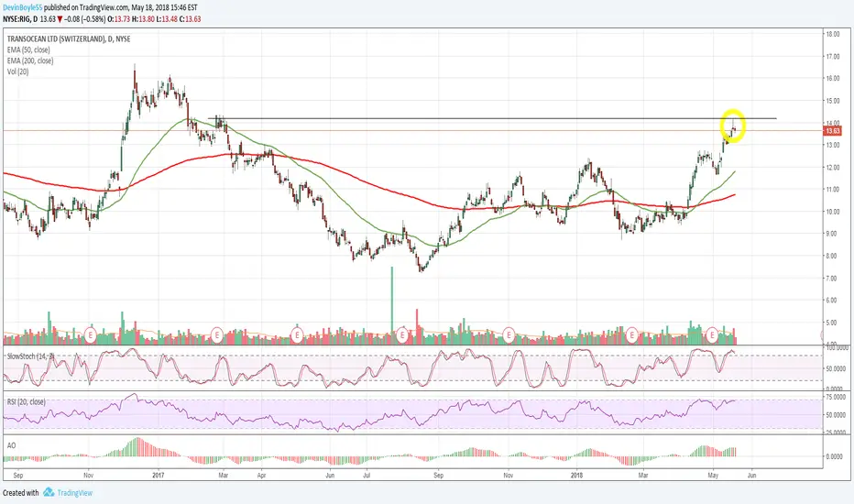Click the 75.0000 RSI axis label

(x=835, y=397)
